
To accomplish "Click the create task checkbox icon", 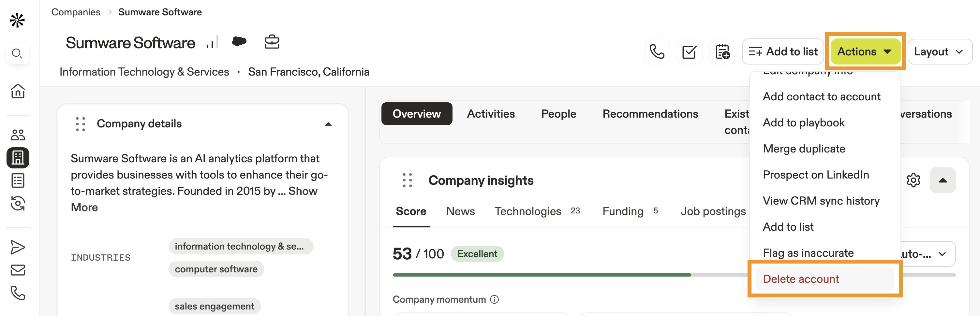I will [689, 52].
